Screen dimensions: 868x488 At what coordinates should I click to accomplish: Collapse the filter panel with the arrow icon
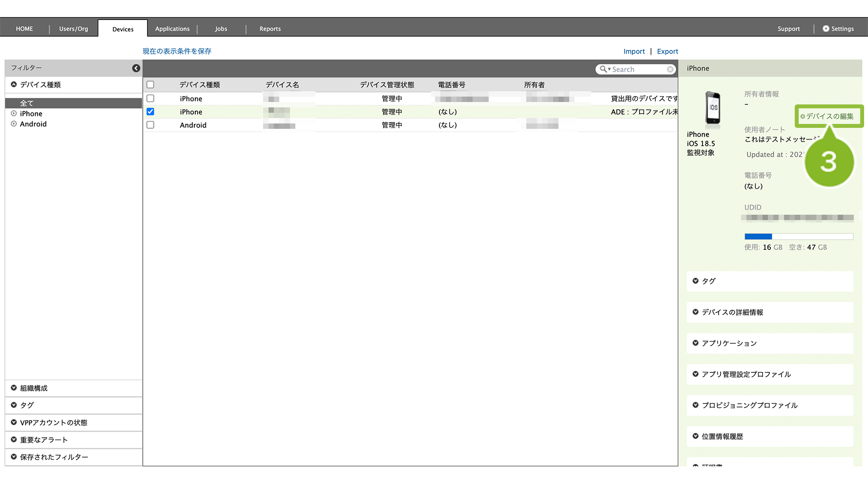coord(136,68)
